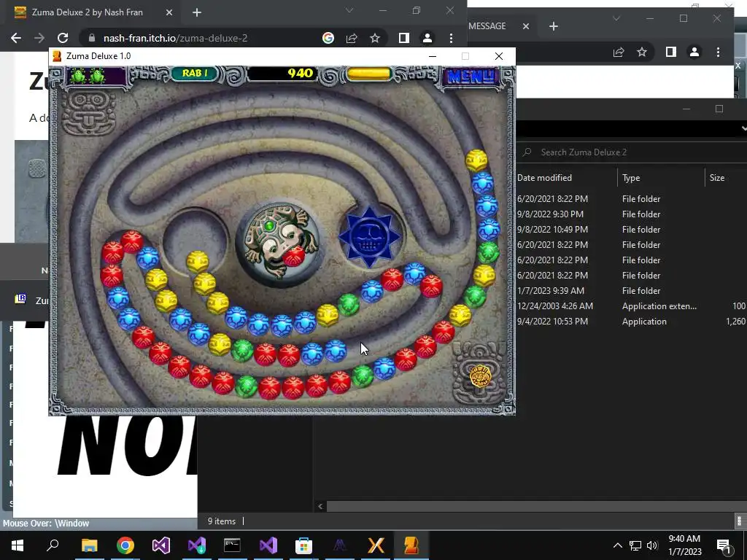The height and width of the screenshot is (560, 747).
Task: Go back in Chrome browser
Action: point(16,38)
